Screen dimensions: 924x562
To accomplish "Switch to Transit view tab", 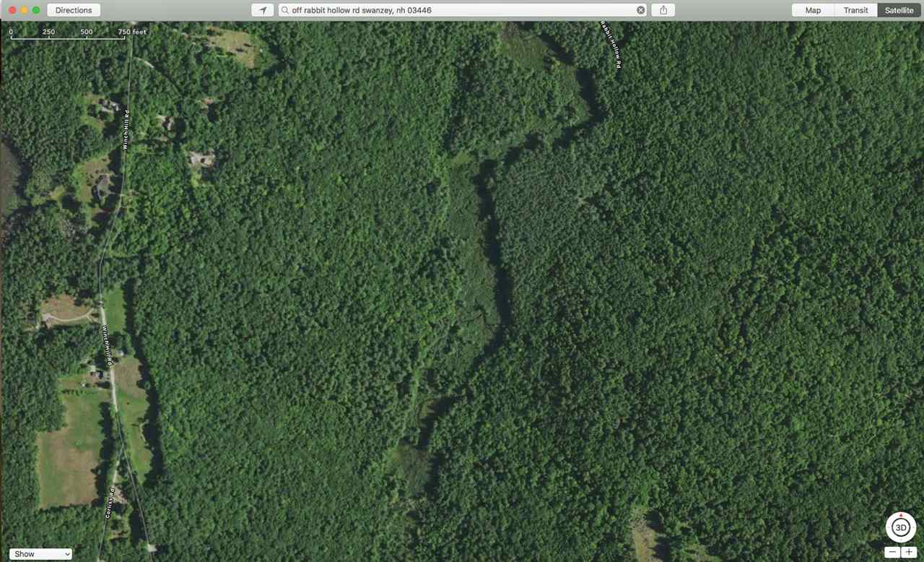I will [x=855, y=10].
